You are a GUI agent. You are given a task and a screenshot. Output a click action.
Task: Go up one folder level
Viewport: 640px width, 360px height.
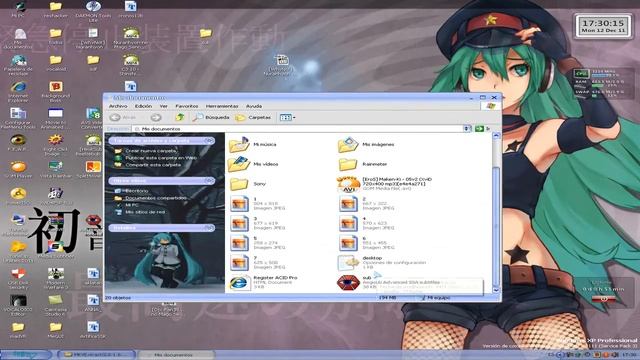[x=180, y=118]
